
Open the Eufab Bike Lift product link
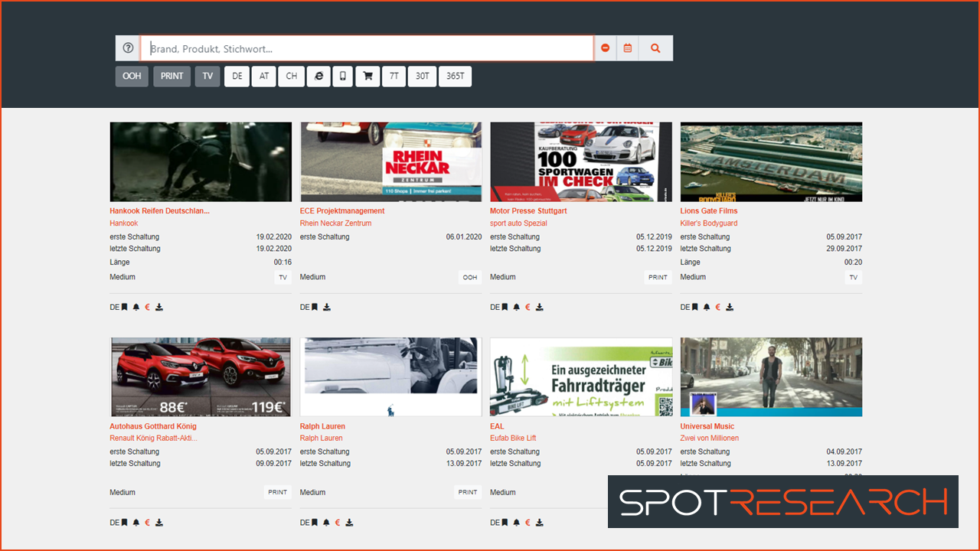pyautogui.click(x=513, y=439)
